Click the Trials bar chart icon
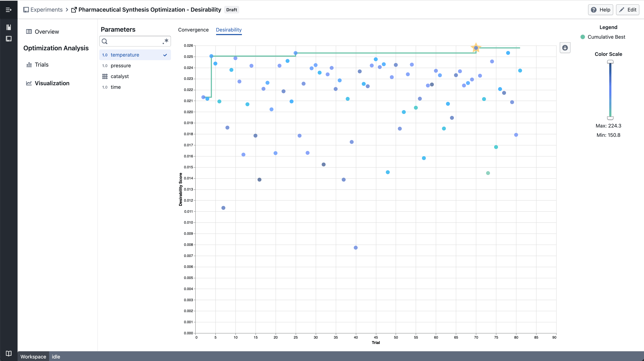Viewport: 644px width, 361px height. click(29, 65)
